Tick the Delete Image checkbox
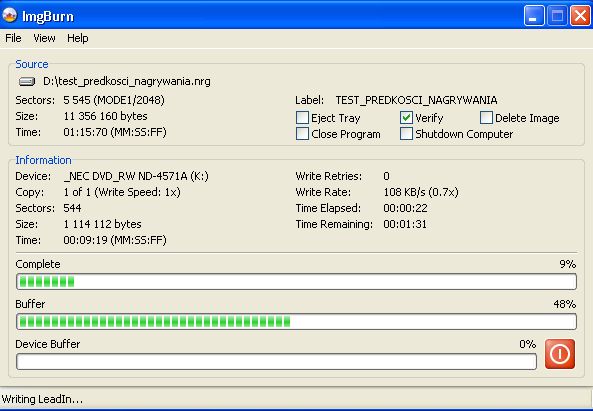 486,118
